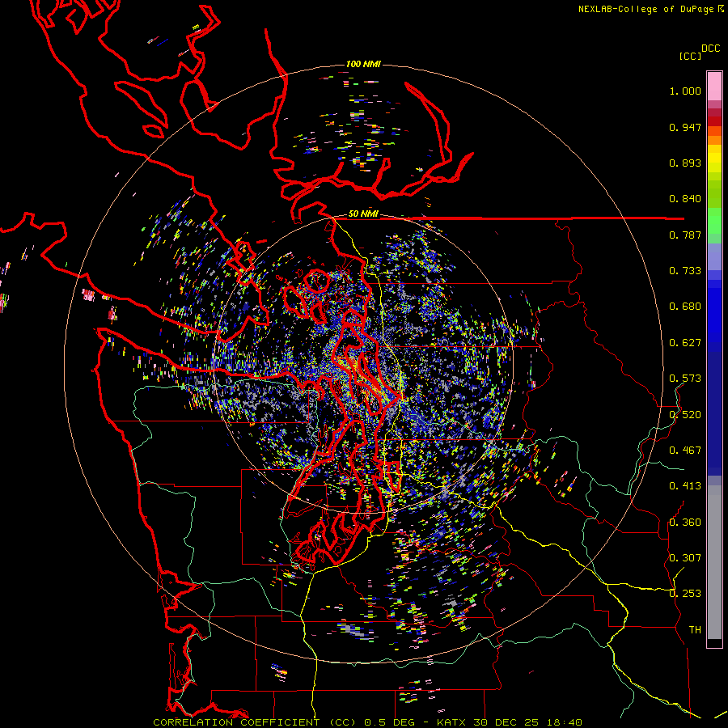728x728 pixels.
Task: Select the 1.000 value on the color scale
Action: click(x=685, y=91)
